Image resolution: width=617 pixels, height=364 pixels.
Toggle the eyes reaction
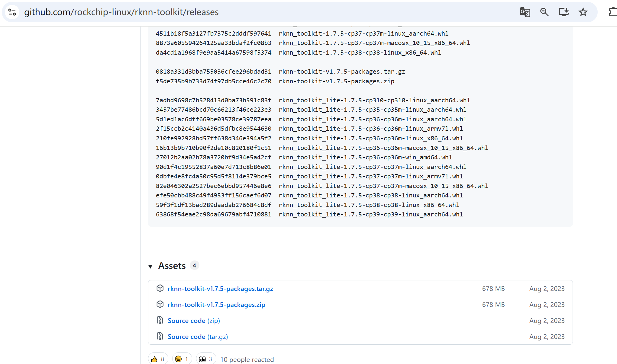[206, 359]
